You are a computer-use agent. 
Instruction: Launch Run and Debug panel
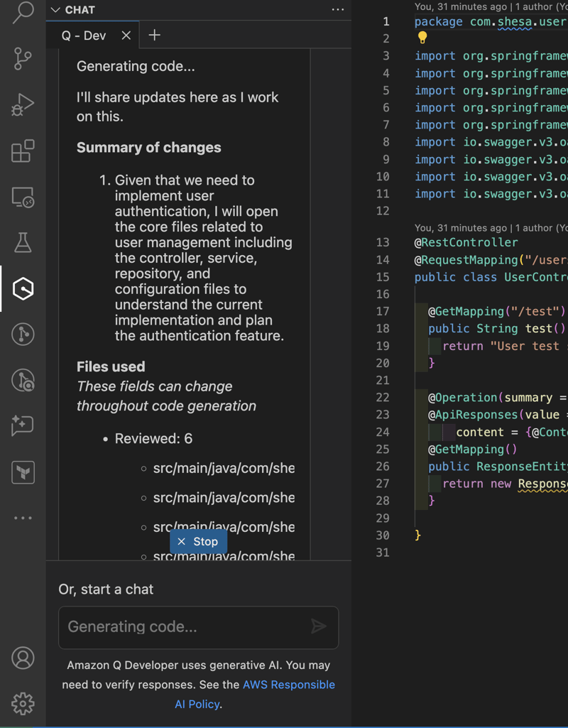tap(23, 104)
